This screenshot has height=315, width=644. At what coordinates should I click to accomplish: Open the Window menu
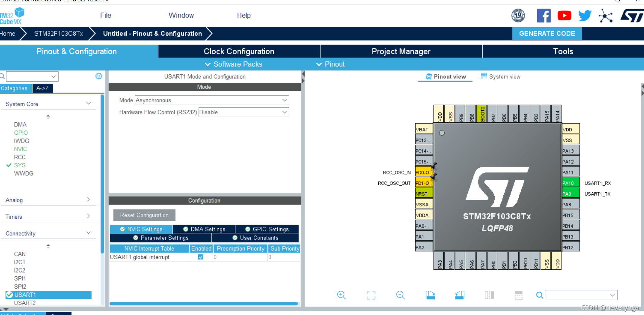point(181,15)
